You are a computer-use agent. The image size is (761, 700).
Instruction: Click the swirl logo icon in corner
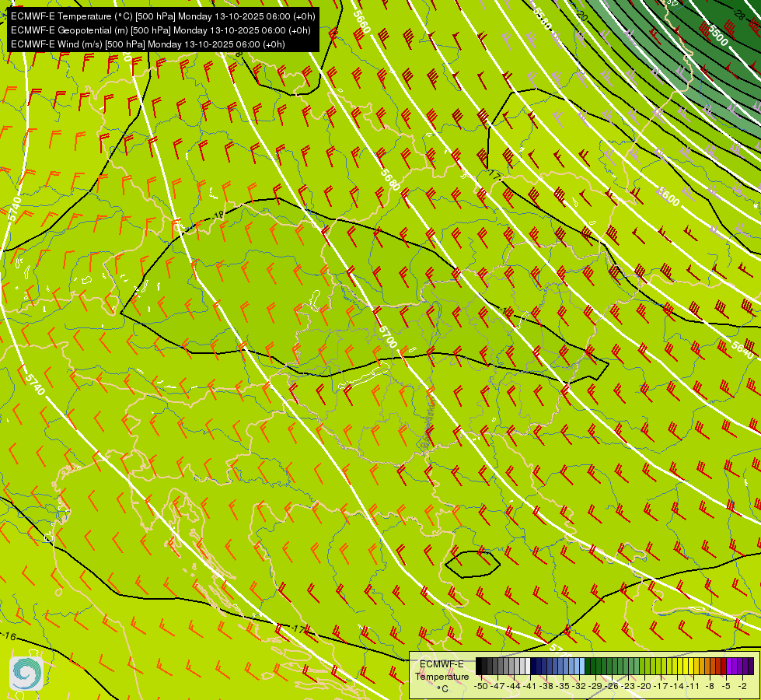tap(26, 673)
